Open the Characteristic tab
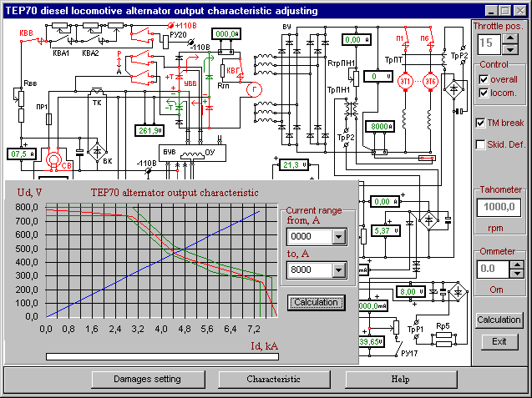 click(x=272, y=379)
